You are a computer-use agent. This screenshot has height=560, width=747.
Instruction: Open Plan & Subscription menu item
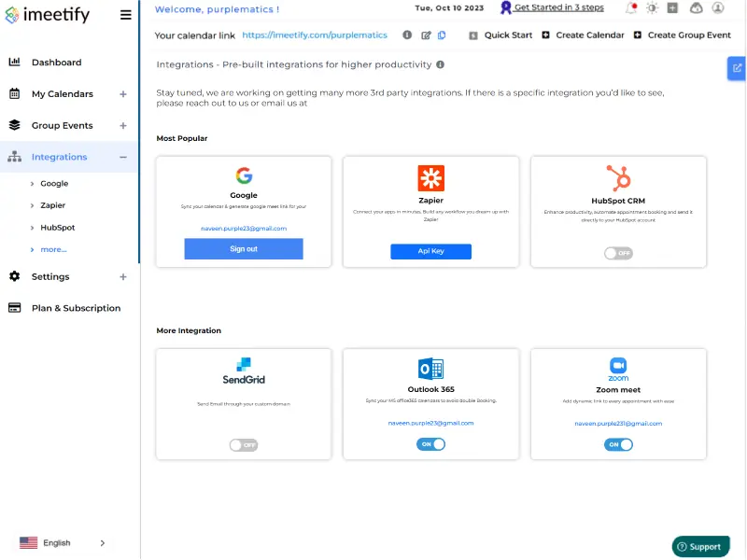point(77,308)
